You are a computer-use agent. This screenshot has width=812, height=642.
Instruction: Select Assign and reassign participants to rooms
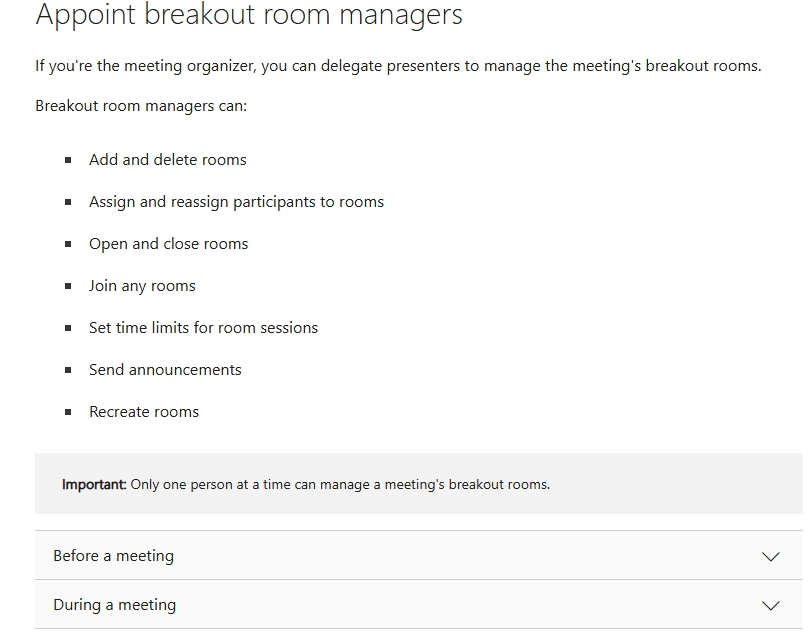(237, 201)
